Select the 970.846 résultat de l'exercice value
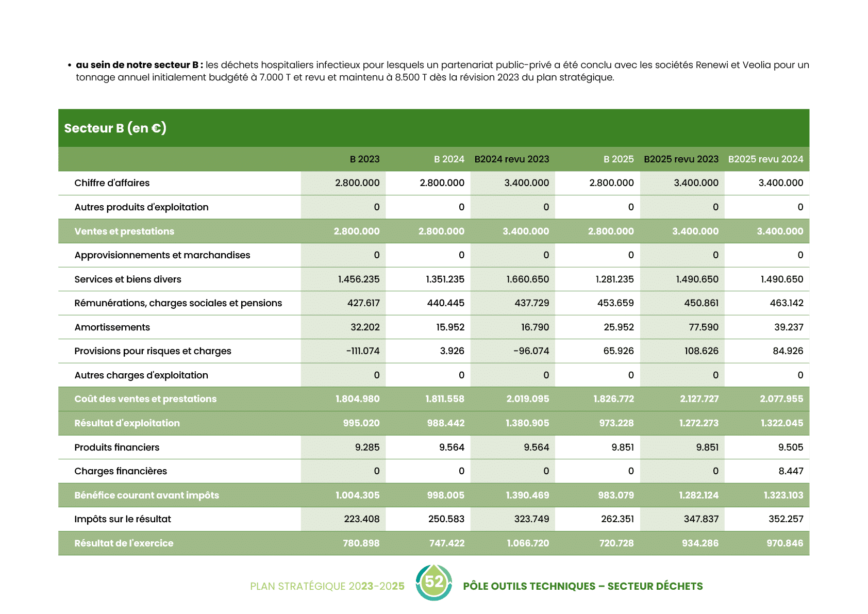This screenshot has height=614, width=868. (x=784, y=543)
